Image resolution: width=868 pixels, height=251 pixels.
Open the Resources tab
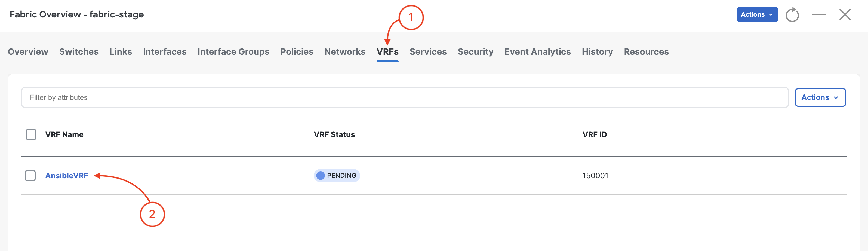(646, 51)
